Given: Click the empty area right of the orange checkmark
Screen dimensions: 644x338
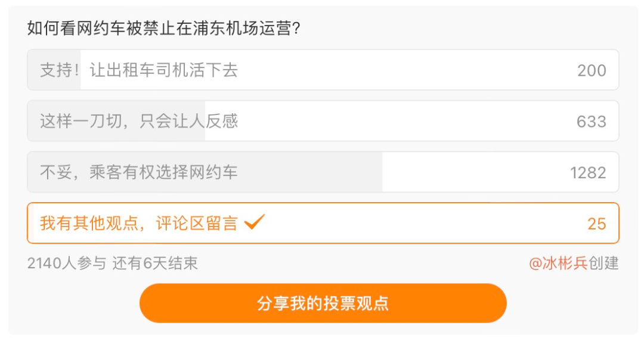Looking at the screenshot, I should [417, 224].
